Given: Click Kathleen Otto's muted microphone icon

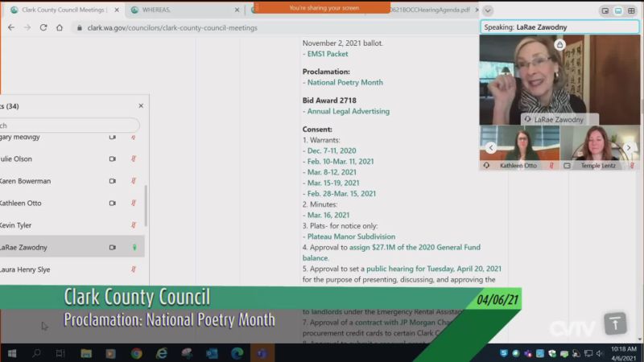Looking at the screenshot, I should pos(134,204).
